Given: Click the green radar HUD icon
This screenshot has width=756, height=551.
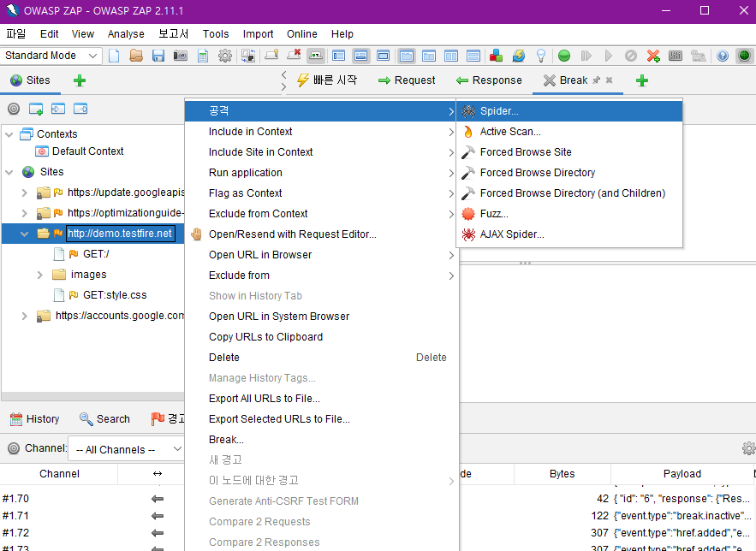Looking at the screenshot, I should click(x=744, y=56).
